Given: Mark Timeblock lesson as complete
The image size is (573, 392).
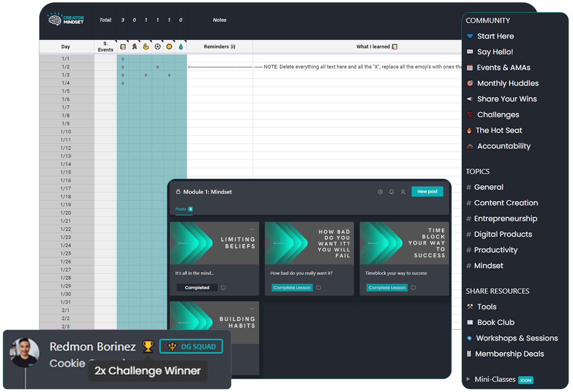Looking at the screenshot, I should tap(387, 288).
